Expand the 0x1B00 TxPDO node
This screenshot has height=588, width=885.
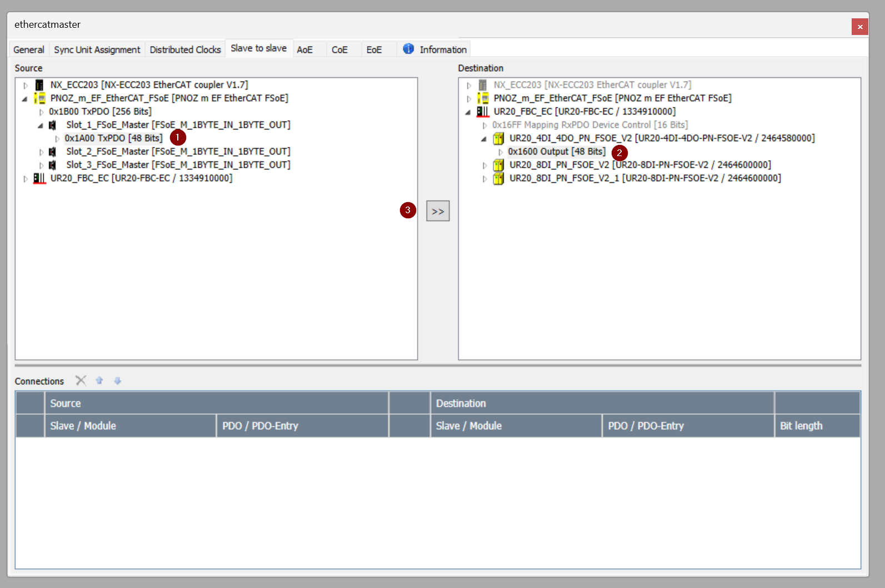tap(41, 112)
